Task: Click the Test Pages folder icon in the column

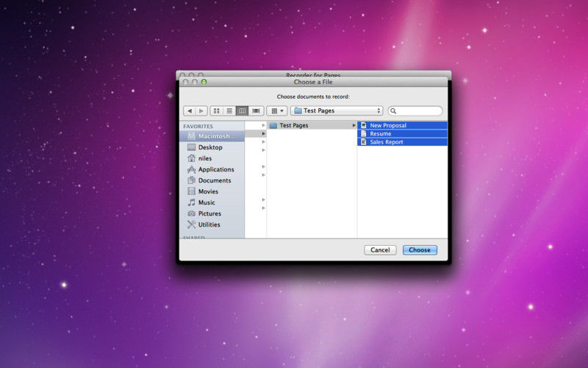Action: pyautogui.click(x=273, y=125)
